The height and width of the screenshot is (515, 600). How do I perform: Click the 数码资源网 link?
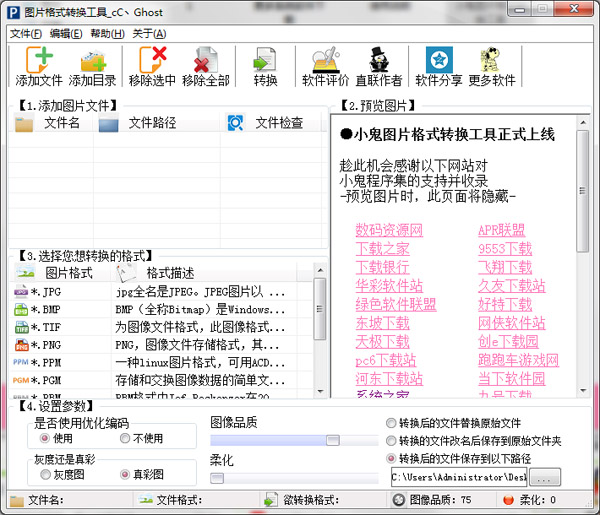tap(389, 231)
